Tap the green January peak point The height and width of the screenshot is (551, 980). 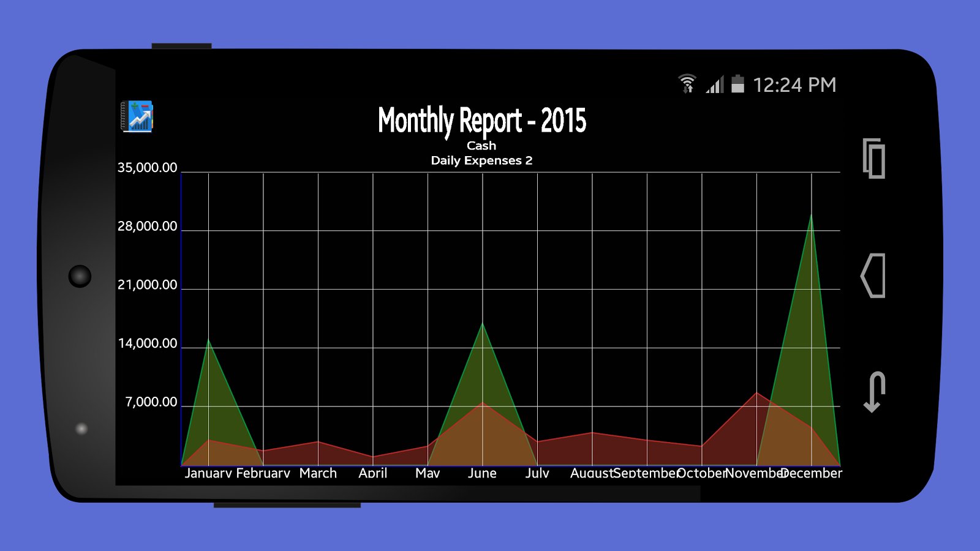[208, 340]
